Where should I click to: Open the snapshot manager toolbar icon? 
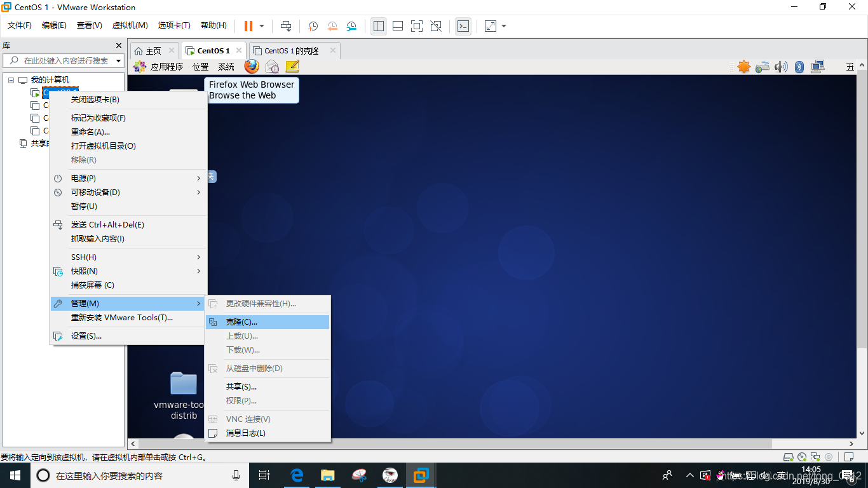pyautogui.click(x=352, y=26)
